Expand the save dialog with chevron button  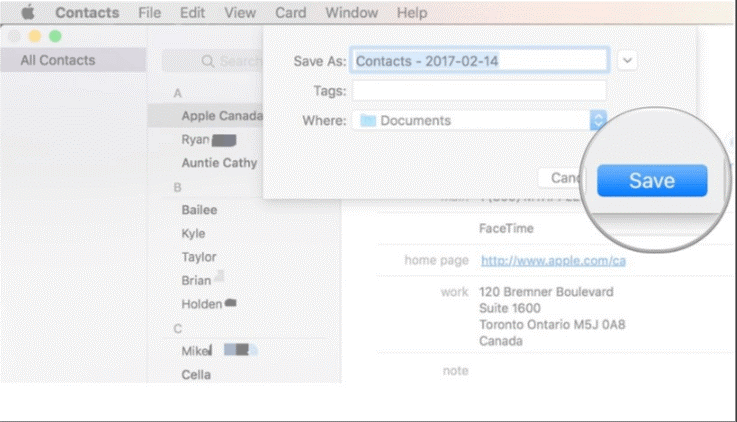click(627, 61)
